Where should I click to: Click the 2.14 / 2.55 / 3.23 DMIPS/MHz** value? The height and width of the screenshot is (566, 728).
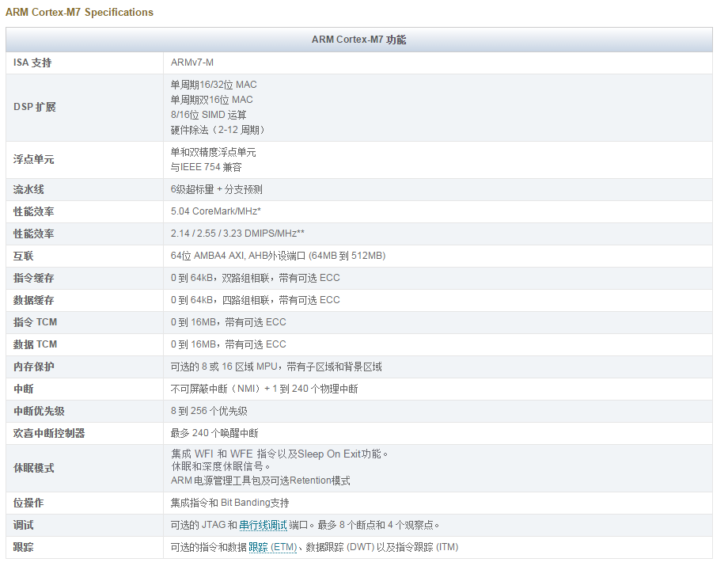[x=237, y=234]
